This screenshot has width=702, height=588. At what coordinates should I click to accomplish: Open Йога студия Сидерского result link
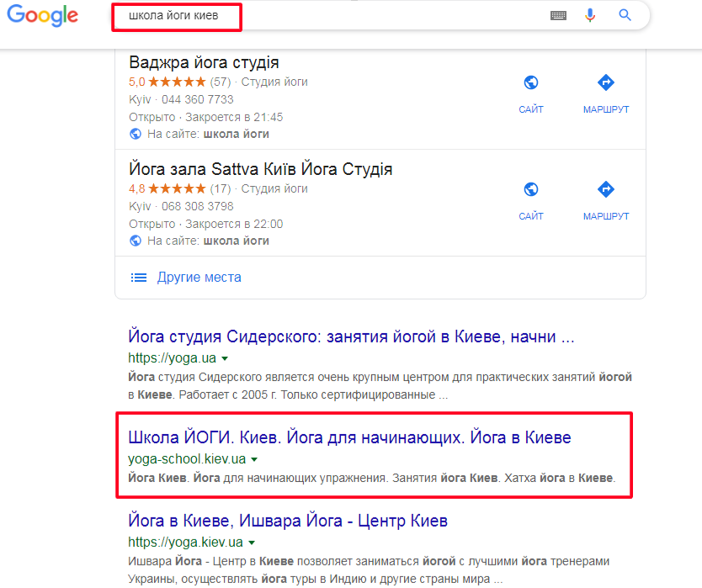tap(351, 336)
